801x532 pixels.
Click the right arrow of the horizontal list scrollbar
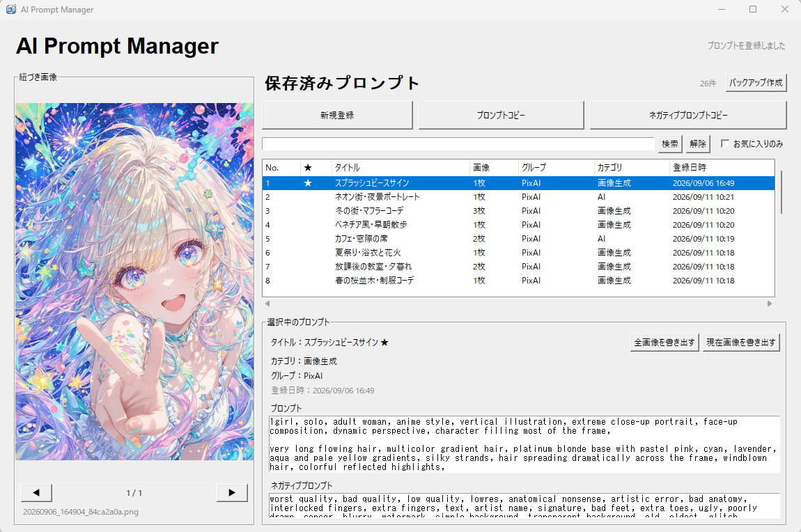coord(770,304)
